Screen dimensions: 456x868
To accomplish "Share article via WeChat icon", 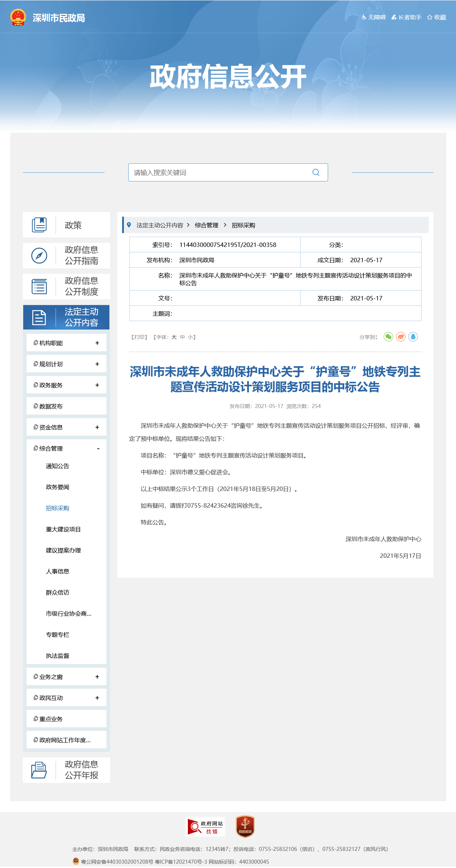I will click(388, 337).
